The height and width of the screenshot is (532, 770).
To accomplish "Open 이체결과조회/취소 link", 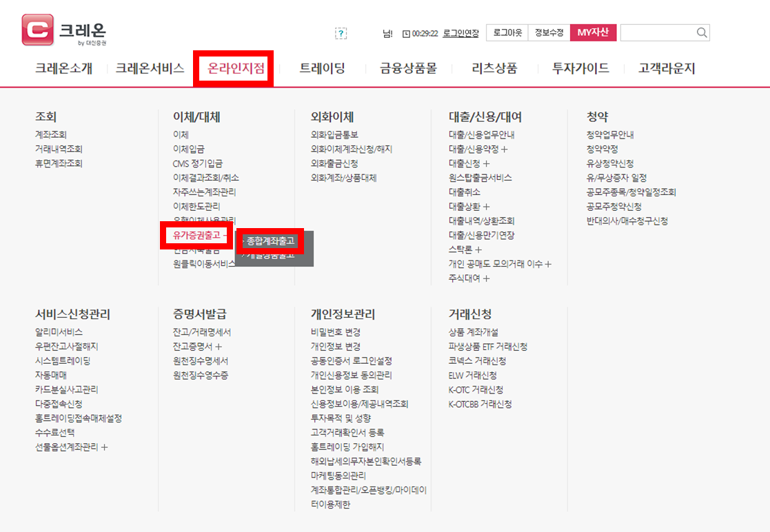I will pyautogui.click(x=205, y=178).
